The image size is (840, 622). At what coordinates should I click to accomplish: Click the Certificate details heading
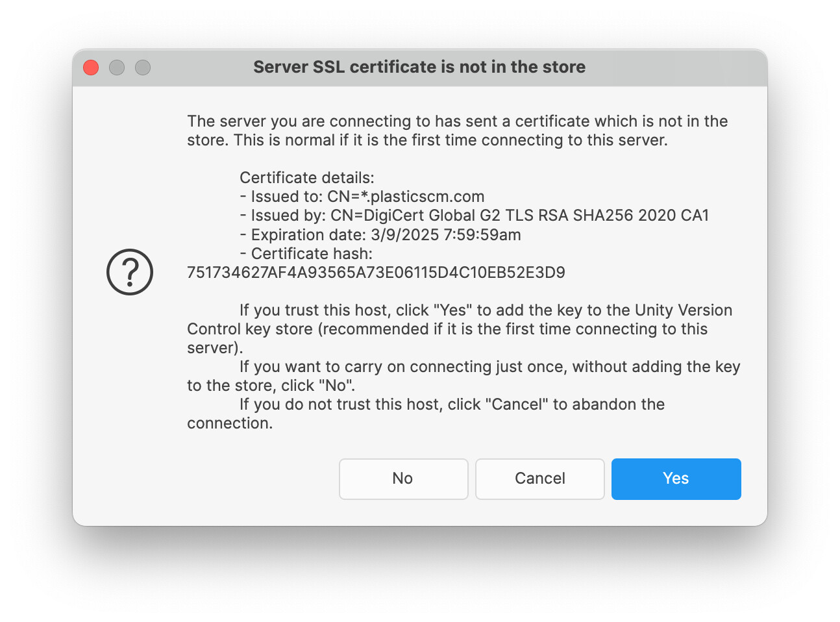307,177
